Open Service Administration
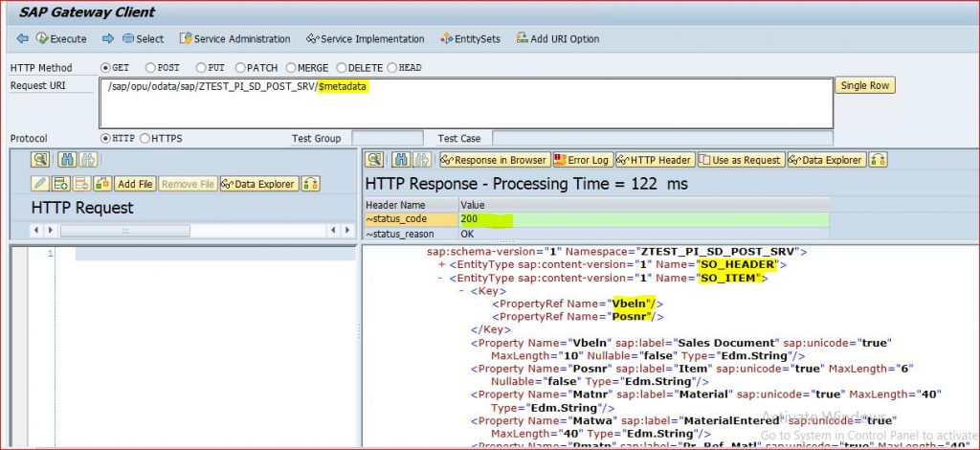 (x=235, y=38)
